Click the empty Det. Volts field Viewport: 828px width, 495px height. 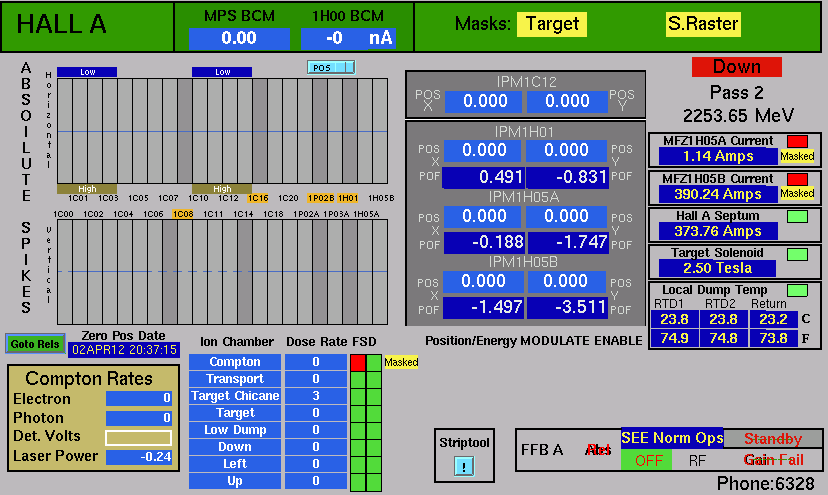pos(139,438)
